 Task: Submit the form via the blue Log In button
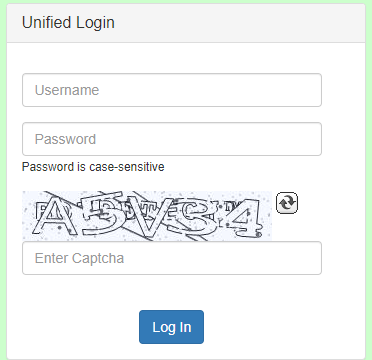[171, 327]
